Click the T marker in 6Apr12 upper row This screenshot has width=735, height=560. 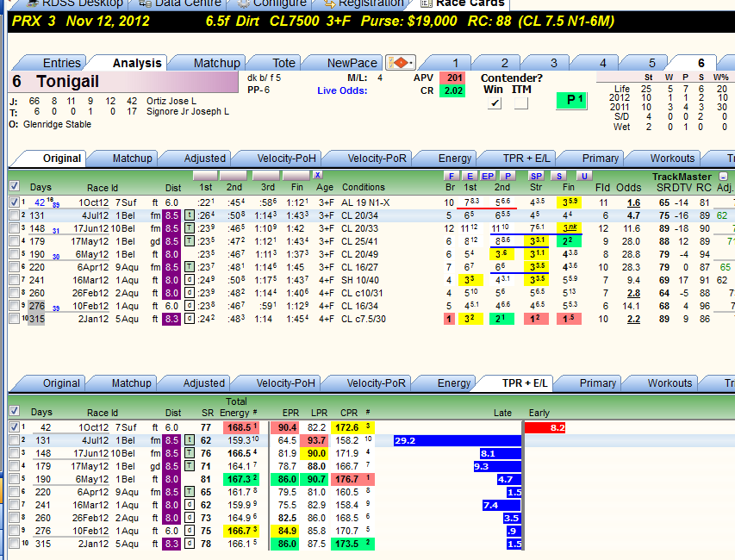189,267
